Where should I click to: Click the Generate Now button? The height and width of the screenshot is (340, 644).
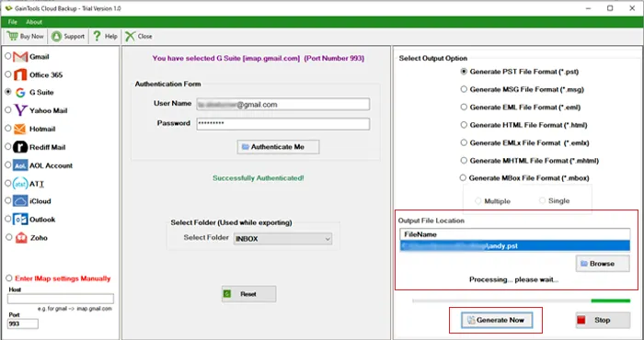[x=497, y=320]
